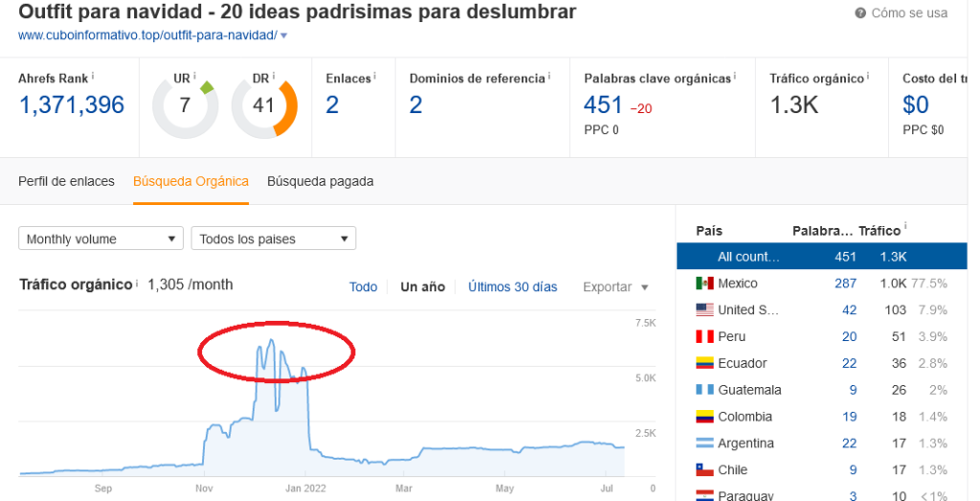The width and height of the screenshot is (980, 501).
Task: Click the Nov chart axis label
Action: coord(204,489)
